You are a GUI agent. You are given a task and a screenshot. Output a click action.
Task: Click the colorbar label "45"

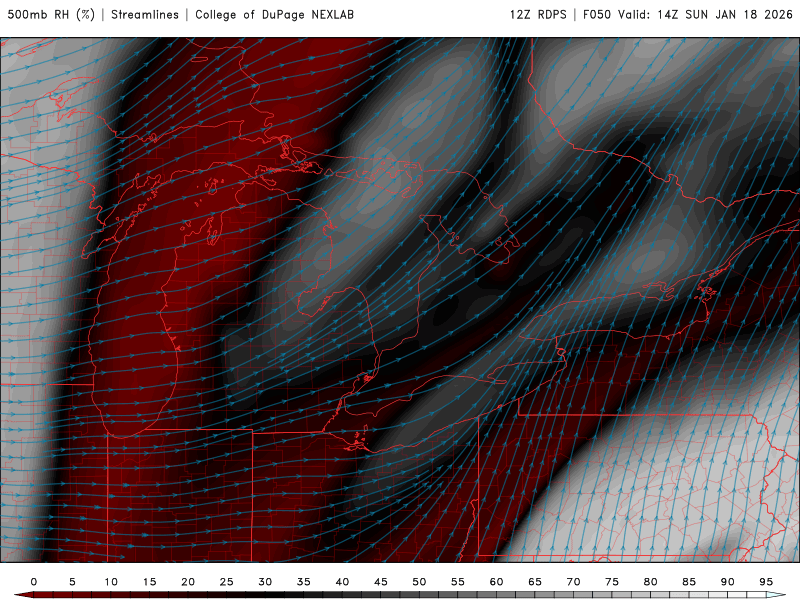coord(381,582)
